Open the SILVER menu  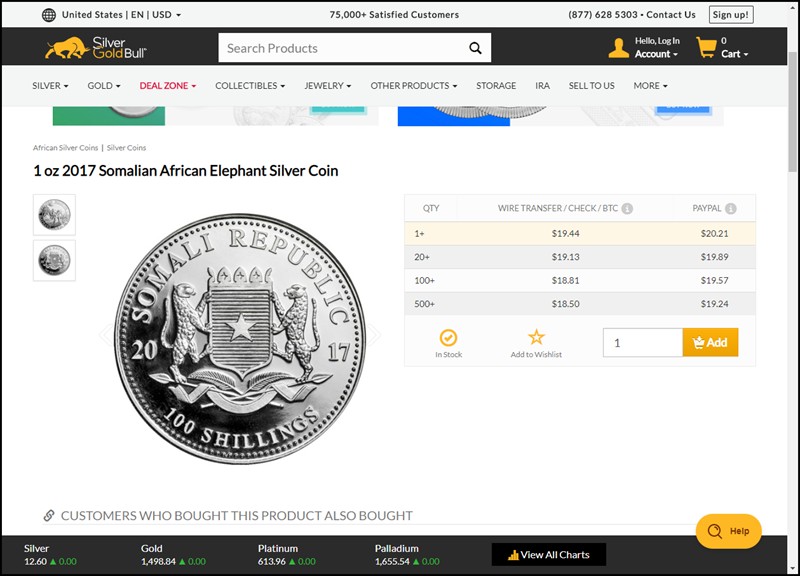(x=50, y=86)
